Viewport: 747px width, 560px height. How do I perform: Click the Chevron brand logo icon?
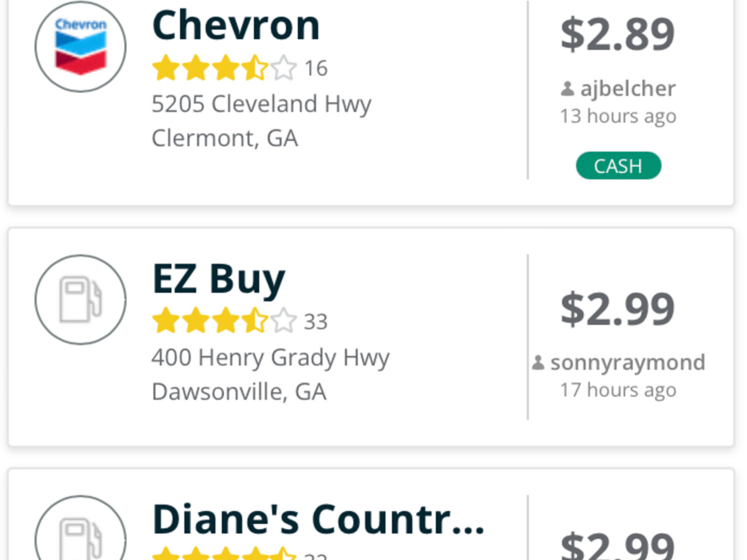point(80,46)
